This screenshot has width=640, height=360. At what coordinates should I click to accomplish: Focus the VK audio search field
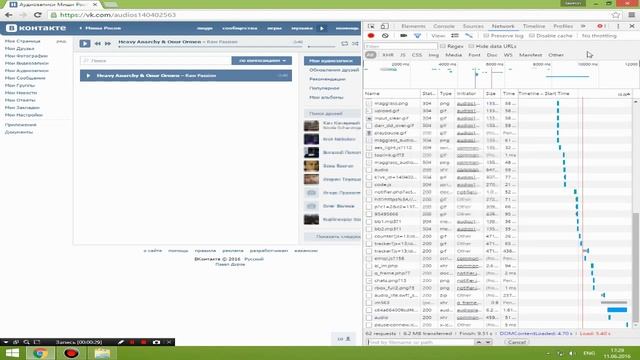coord(156,60)
